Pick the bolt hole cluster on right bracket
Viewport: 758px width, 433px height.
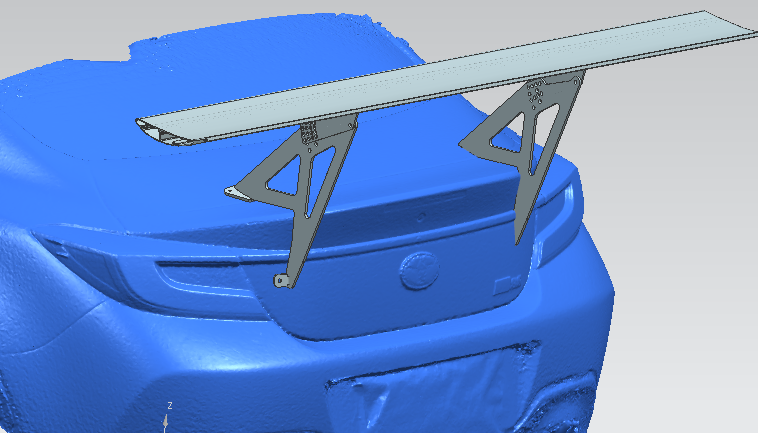(538, 96)
